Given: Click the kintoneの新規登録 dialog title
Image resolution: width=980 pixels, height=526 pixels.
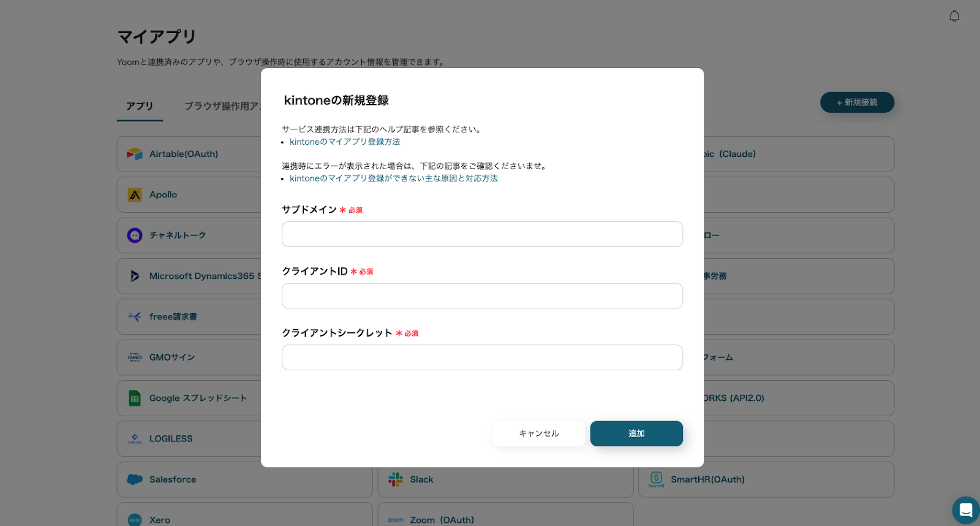Looking at the screenshot, I should click(336, 101).
